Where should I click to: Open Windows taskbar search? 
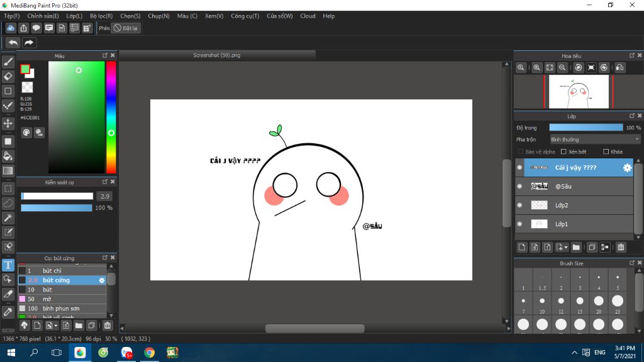tap(34, 353)
